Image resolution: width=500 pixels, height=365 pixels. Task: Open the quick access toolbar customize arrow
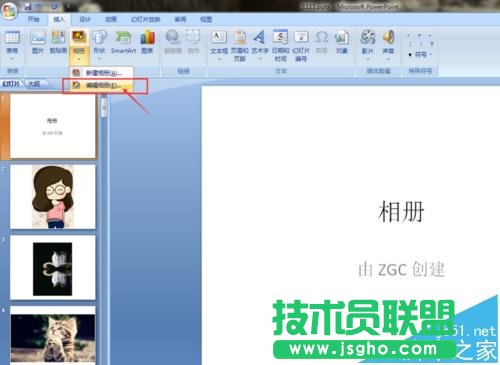click(68, 6)
